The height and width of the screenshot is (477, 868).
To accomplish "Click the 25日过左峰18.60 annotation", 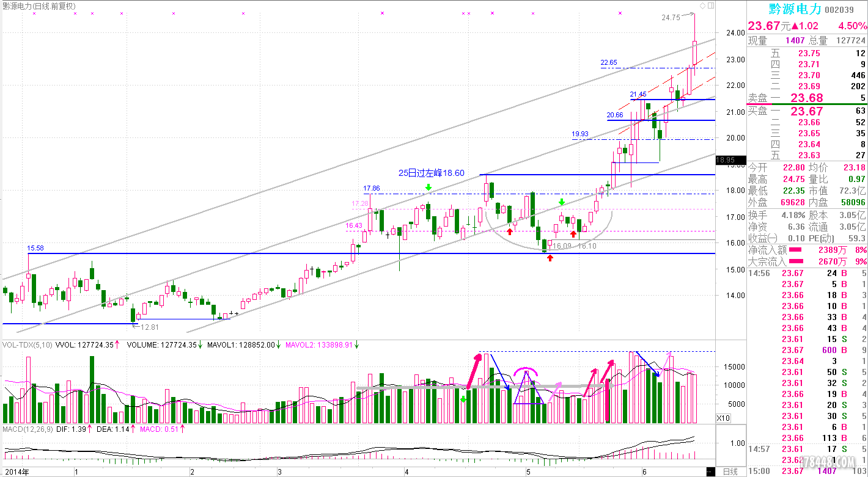I will 432,173.
